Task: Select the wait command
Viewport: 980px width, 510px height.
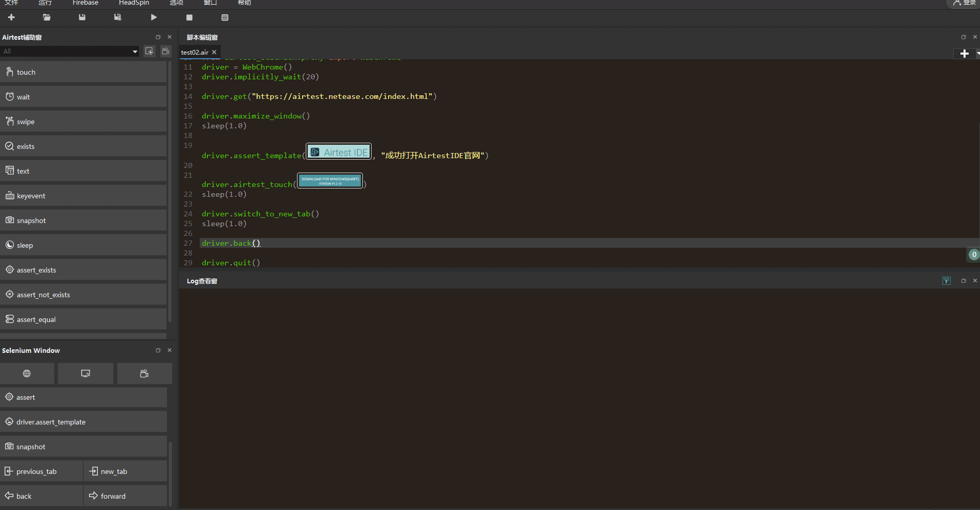Action: coord(83,97)
